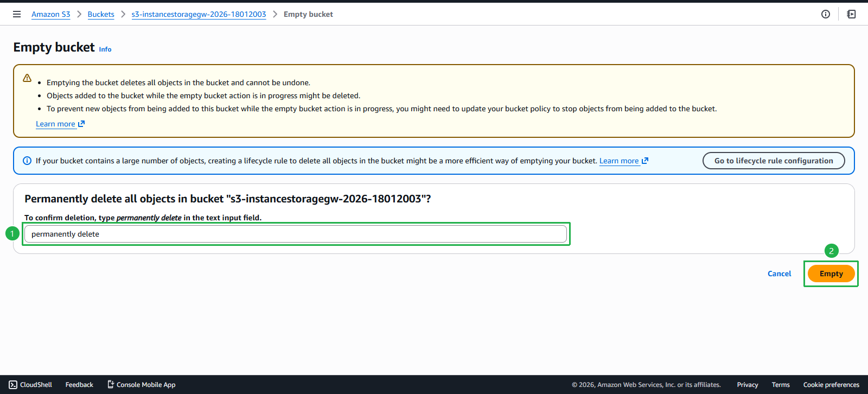Open Cookie preferences in the footer

(831, 385)
